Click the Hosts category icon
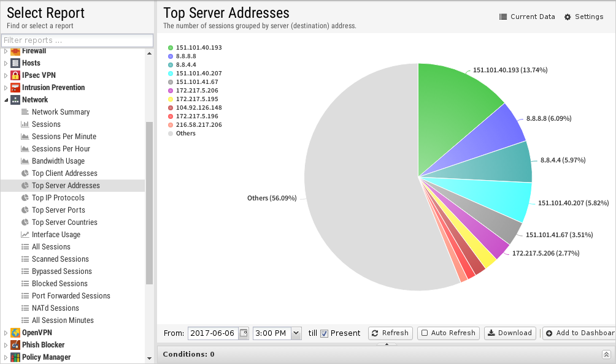616x364 pixels. coord(15,63)
